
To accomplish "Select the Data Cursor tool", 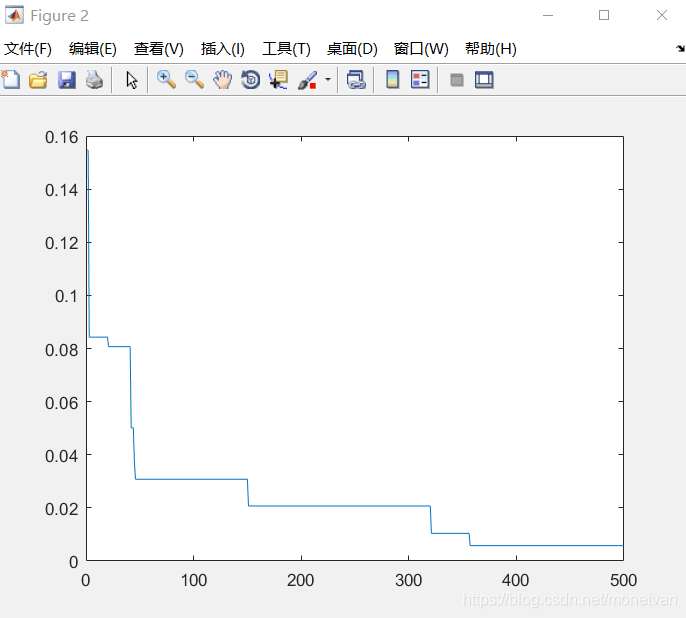I will click(278, 80).
